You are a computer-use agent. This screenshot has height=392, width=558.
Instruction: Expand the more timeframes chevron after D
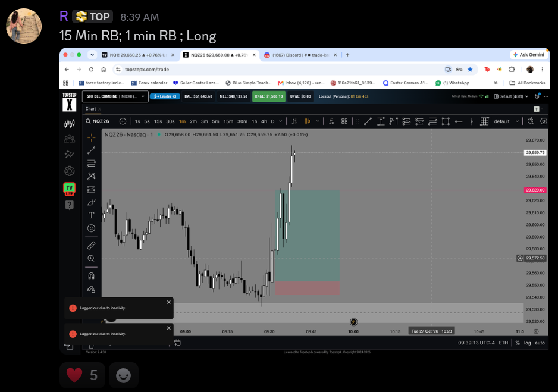coord(280,121)
